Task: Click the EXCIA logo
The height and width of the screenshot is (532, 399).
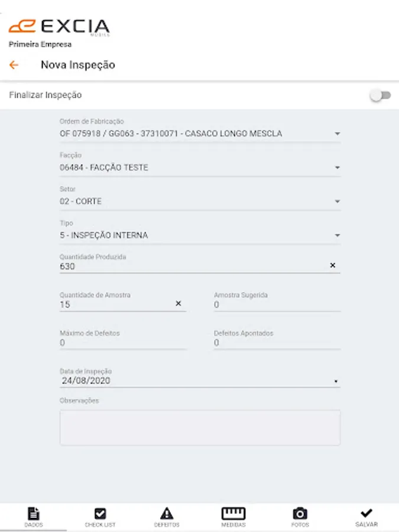Action: (59, 27)
